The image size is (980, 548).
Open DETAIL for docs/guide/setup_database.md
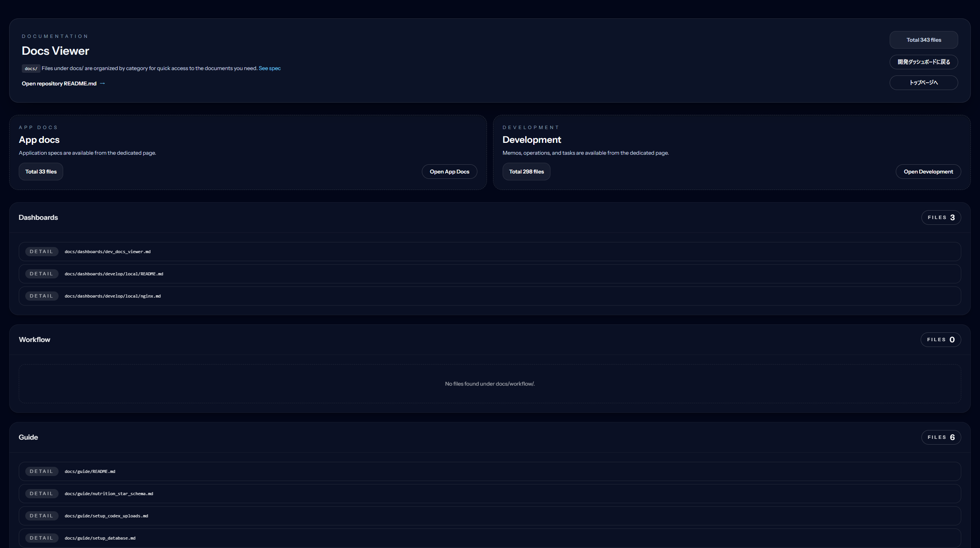pyautogui.click(x=42, y=538)
